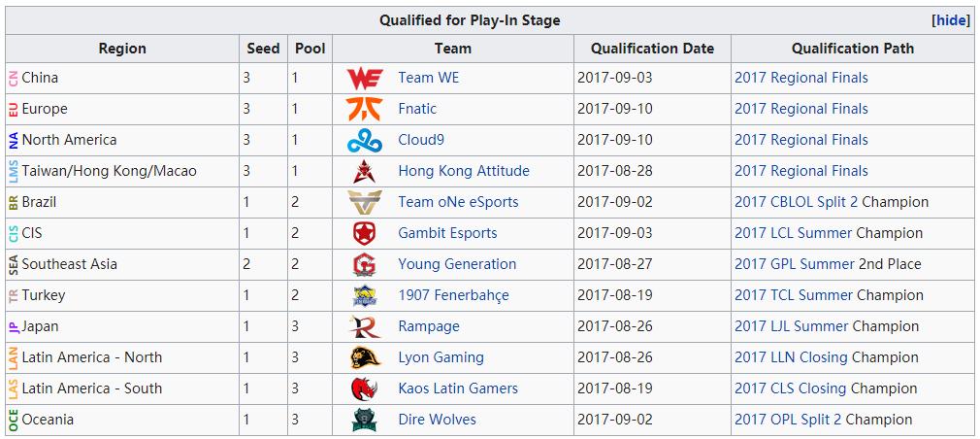Click the Dire Wolves logo
The image size is (980, 439).
[x=365, y=420]
